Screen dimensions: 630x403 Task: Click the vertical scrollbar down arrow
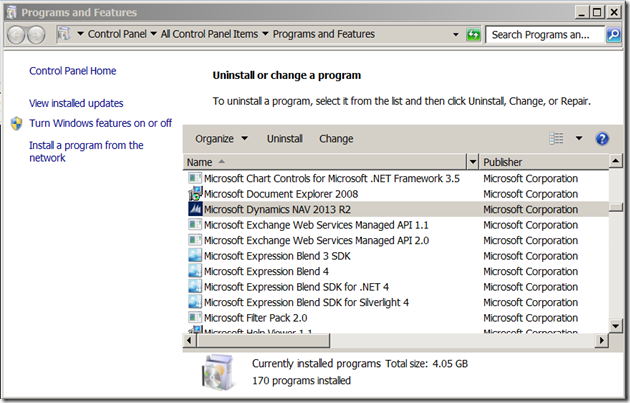(616, 326)
